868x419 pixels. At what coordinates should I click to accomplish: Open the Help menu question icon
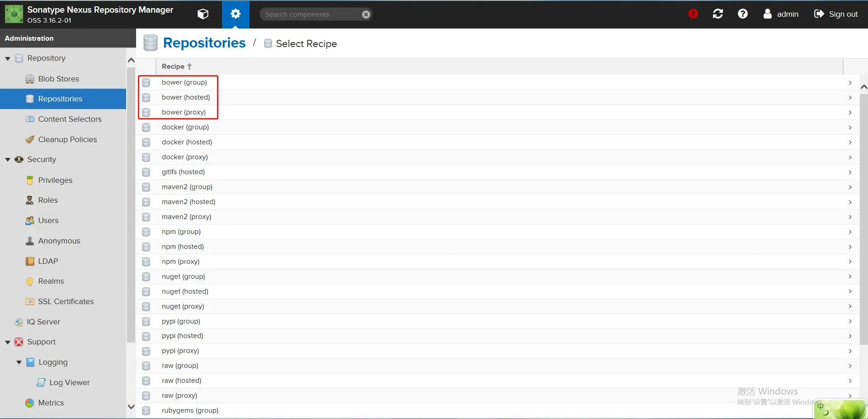pyautogui.click(x=743, y=14)
